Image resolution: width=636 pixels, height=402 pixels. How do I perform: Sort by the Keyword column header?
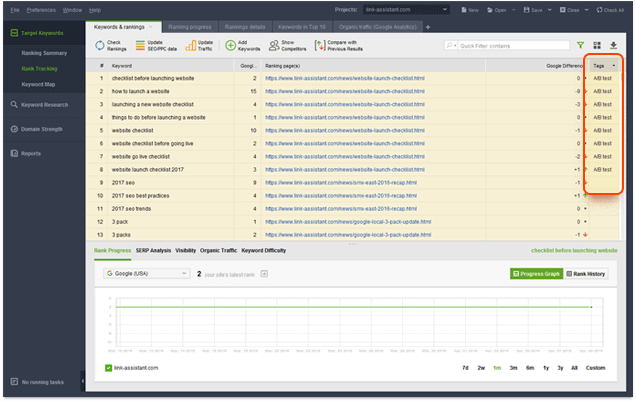(122, 66)
